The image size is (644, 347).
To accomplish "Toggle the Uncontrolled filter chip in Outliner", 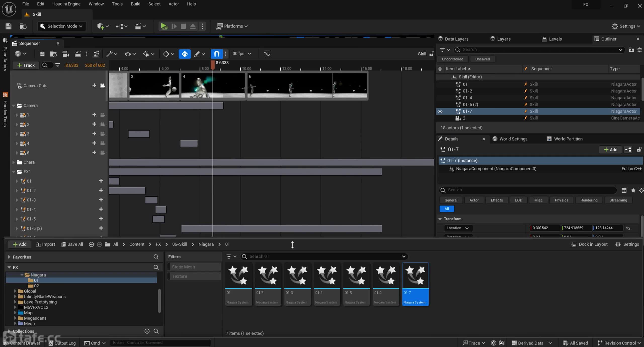I will coord(452,59).
